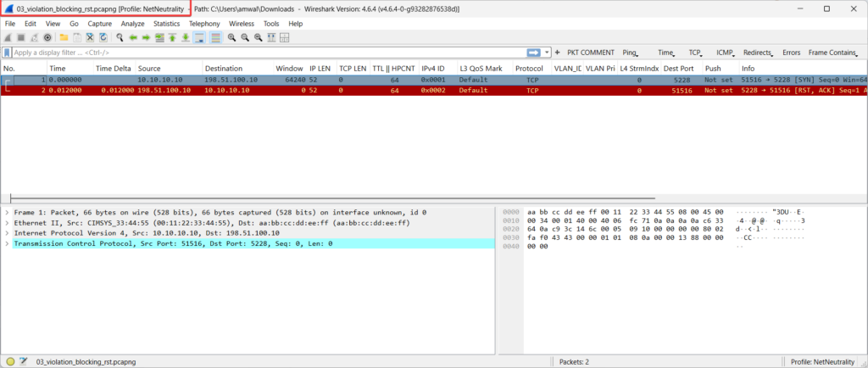
Task: Toggle auto-scroll during live capture
Action: point(200,38)
